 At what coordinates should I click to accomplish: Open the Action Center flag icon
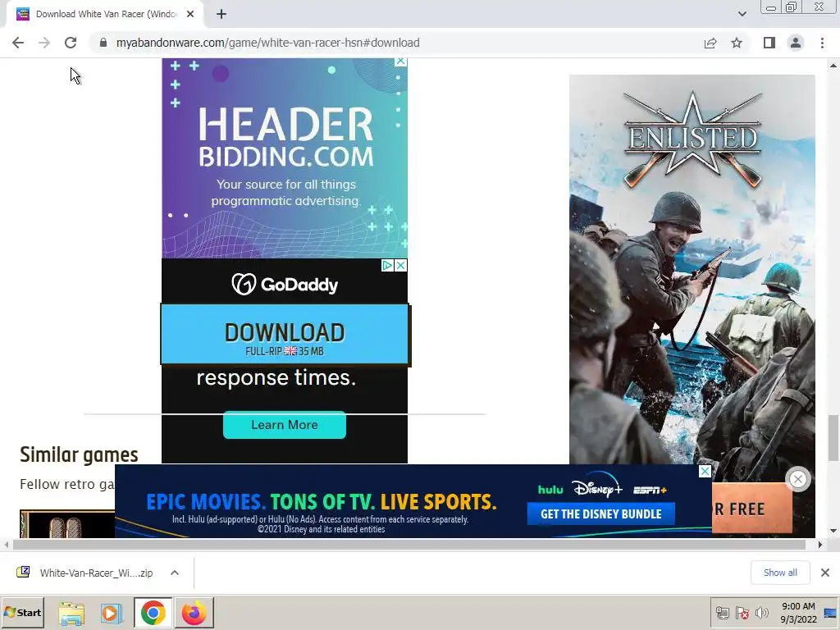point(742,613)
